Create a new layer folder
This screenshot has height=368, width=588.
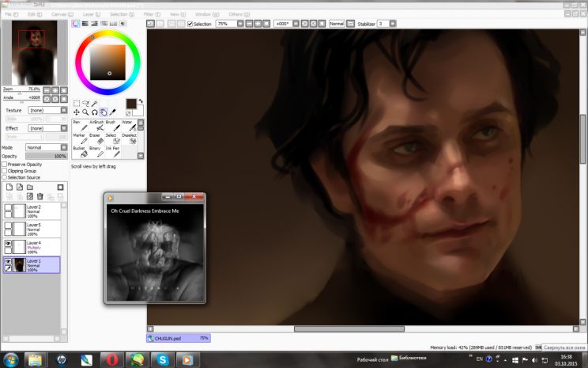29,187
